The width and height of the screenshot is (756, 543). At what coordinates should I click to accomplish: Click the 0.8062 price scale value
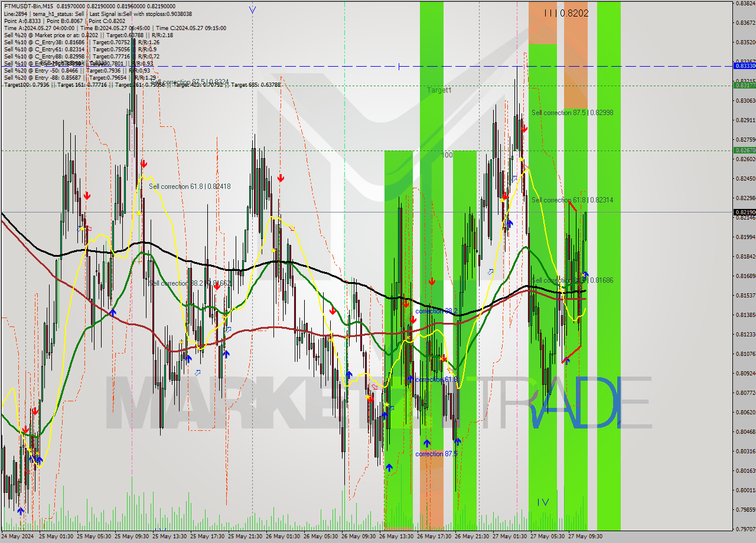pyautogui.click(x=745, y=412)
